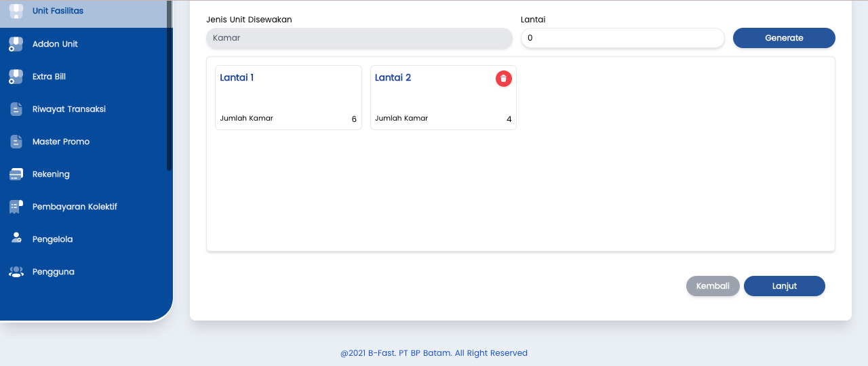The height and width of the screenshot is (366, 868).
Task: Delete Lantai 2 with the red trash icon
Action: [x=503, y=79]
